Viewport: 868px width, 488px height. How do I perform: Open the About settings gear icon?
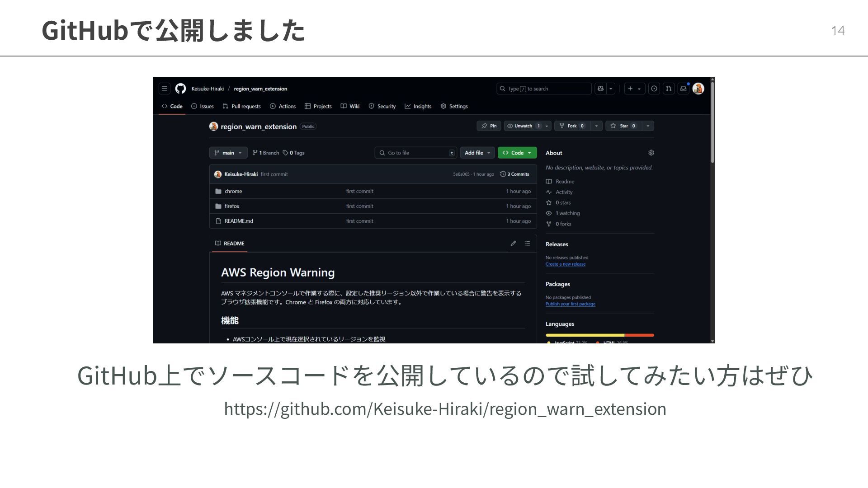pos(651,153)
